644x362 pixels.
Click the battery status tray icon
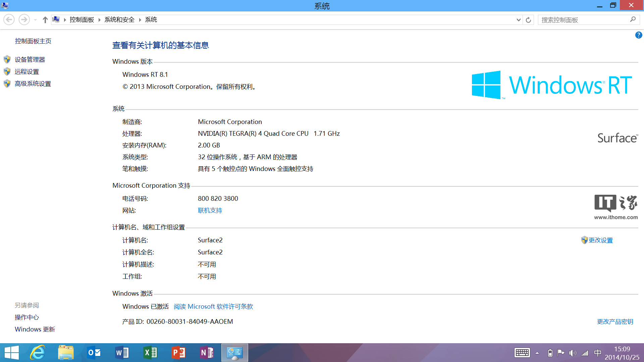click(x=550, y=353)
